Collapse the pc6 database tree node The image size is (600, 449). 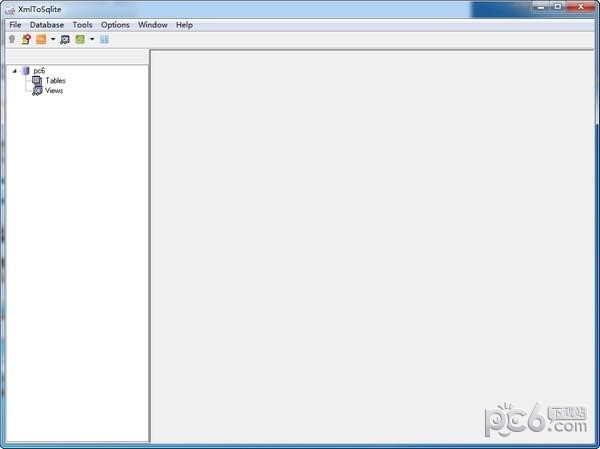(x=15, y=71)
